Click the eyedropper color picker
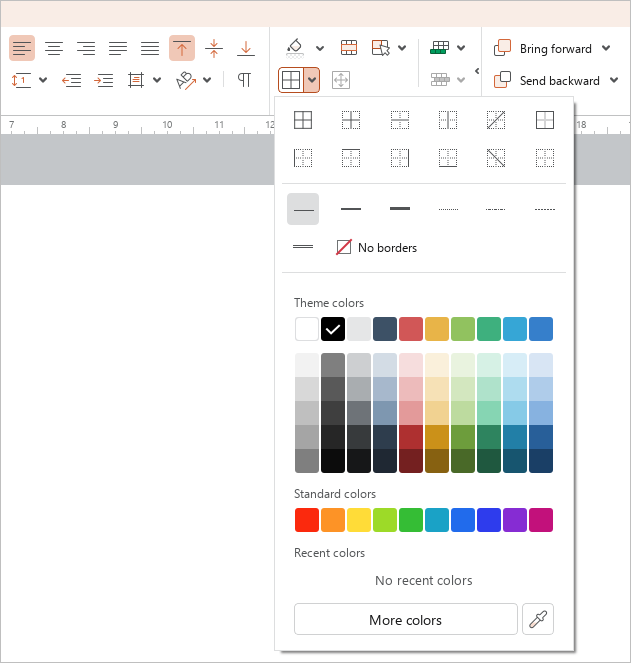The image size is (631, 663). (538, 619)
